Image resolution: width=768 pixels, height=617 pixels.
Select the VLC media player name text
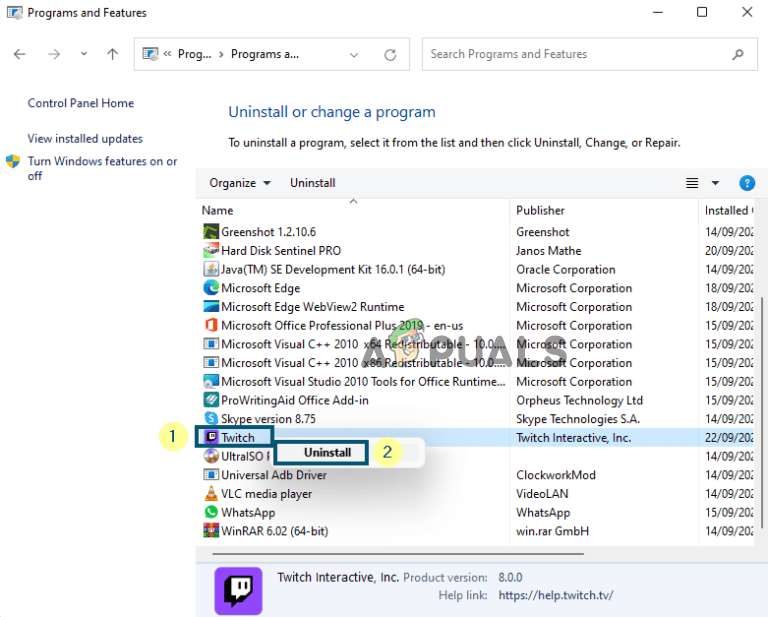266,494
